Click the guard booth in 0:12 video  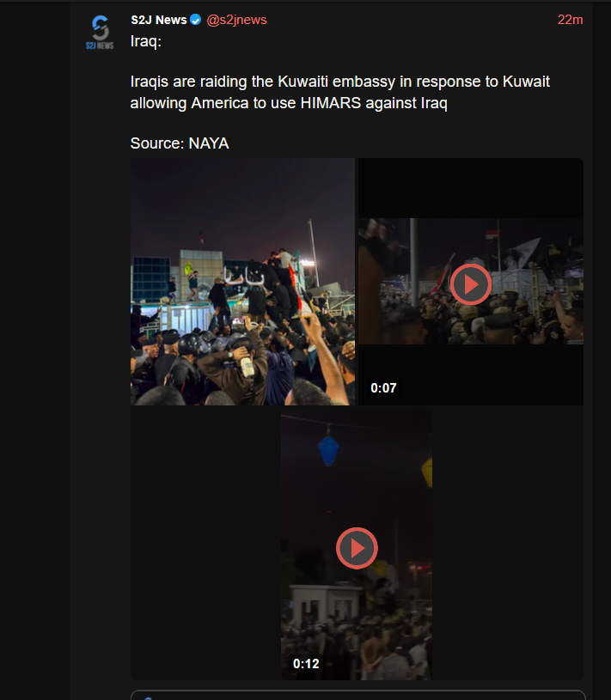pos(326,602)
